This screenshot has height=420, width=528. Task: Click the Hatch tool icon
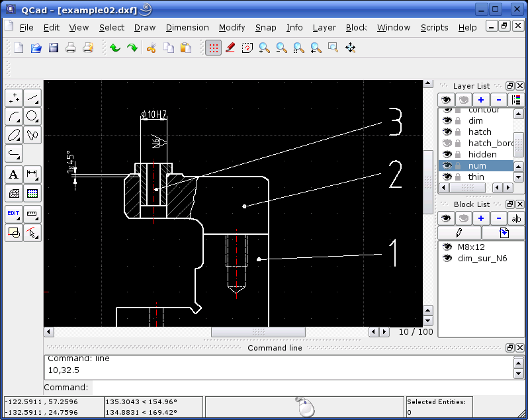click(x=13, y=193)
